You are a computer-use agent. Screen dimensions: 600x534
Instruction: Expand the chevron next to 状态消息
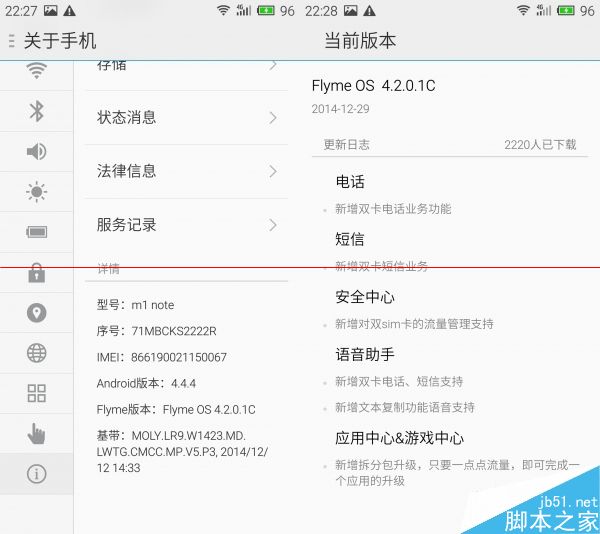pos(272,118)
